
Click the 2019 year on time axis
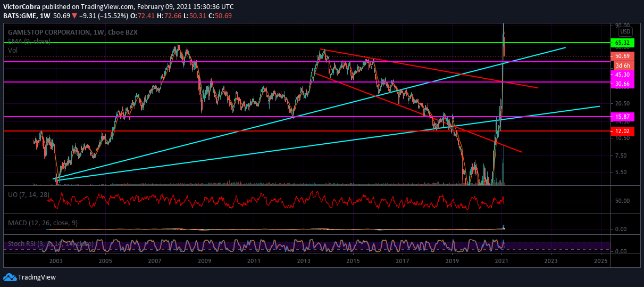[x=452, y=261]
